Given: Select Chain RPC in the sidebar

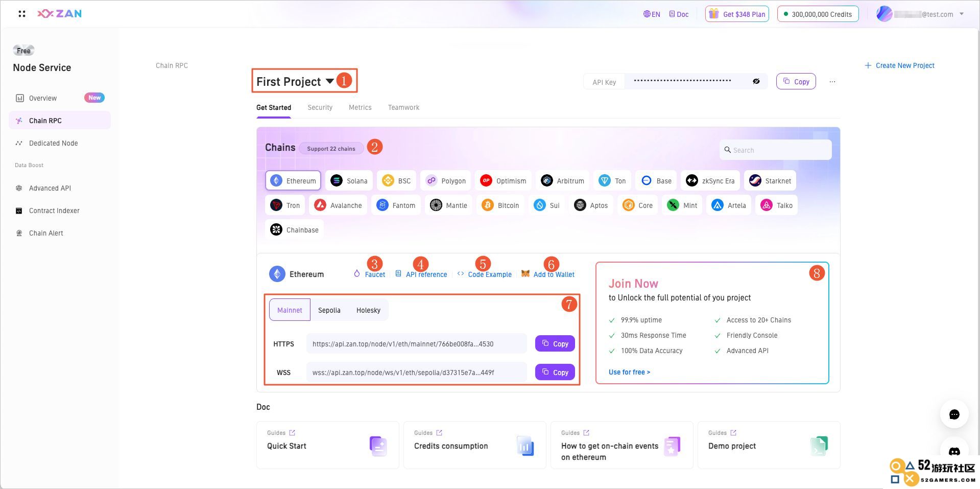Looking at the screenshot, I should tap(60, 121).
